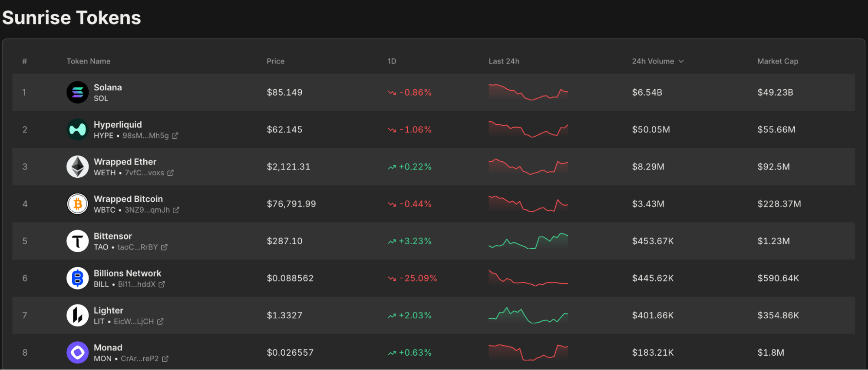Click the Wrapped Bitcoin price $76,791.99
Viewport: 868px width, 370px height.
point(291,204)
